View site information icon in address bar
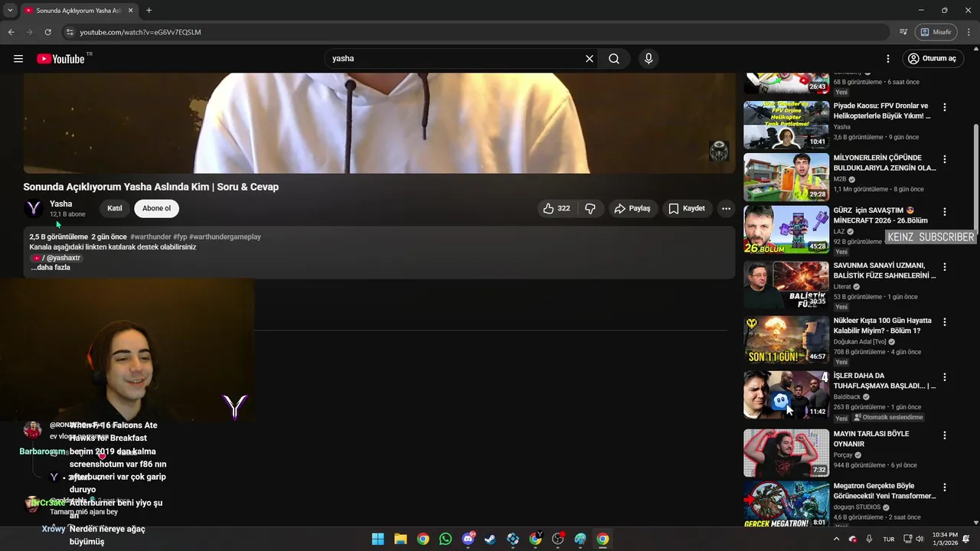The height and width of the screenshot is (551, 980). [x=70, y=32]
